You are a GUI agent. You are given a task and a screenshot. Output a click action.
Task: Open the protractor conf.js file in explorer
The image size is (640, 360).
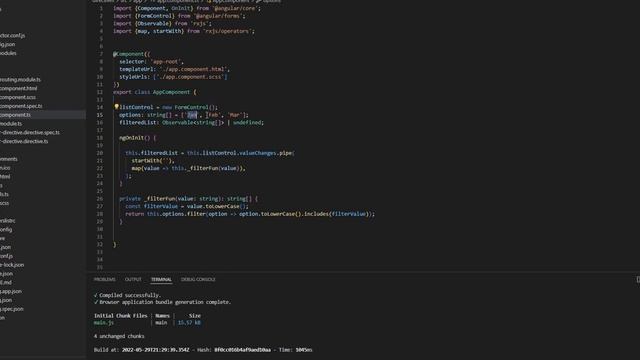[x=13, y=36]
